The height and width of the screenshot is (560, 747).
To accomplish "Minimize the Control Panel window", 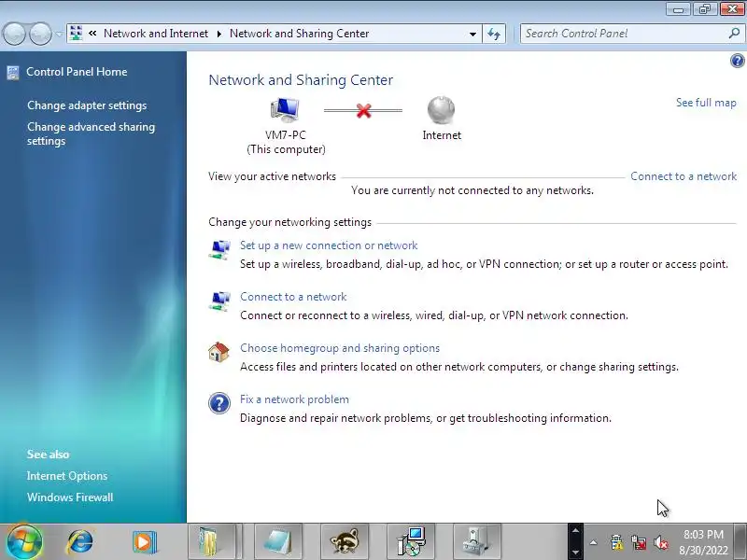I will pos(679,9).
